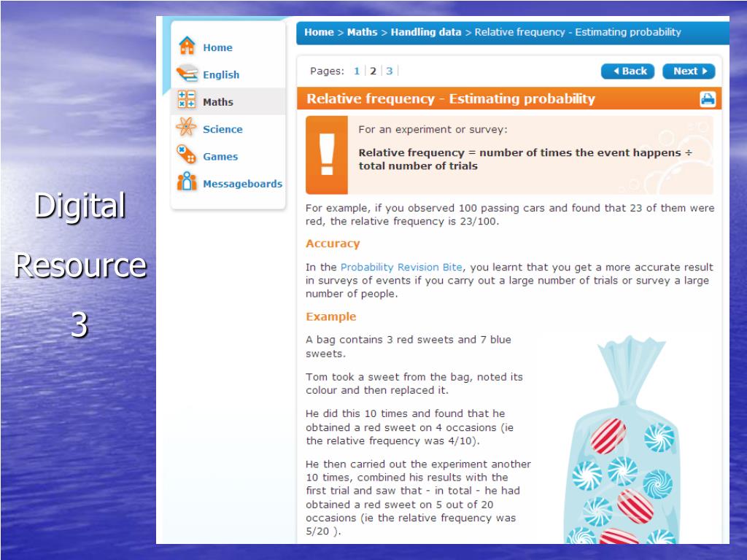747x560 pixels.
Task: Open the Home sidebar link
Action: pos(217,47)
